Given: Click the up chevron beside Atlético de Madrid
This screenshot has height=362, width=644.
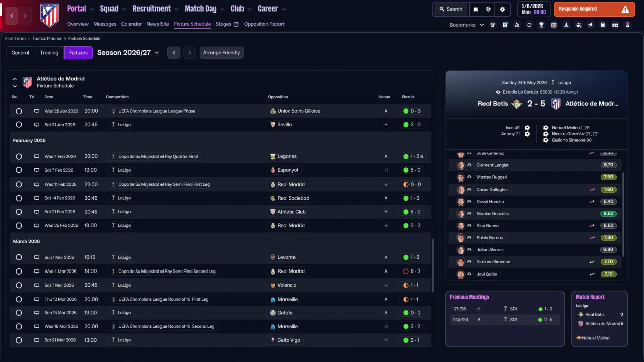Looking at the screenshot, I should click(x=15, y=79).
